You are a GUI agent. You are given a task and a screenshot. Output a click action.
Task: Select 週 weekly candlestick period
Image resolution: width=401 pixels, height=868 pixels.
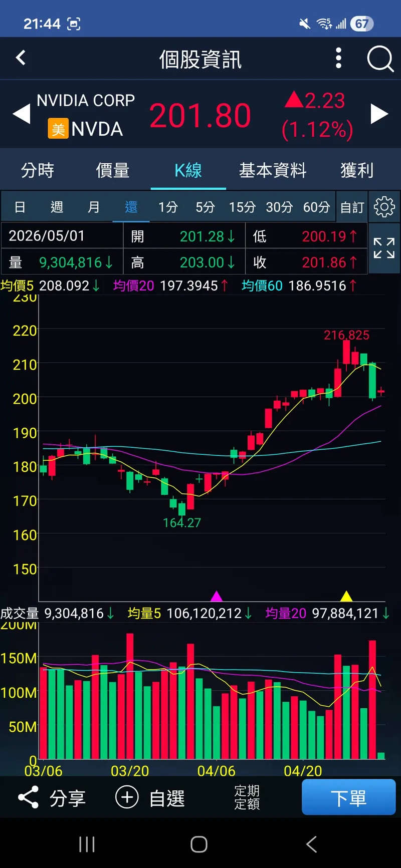coord(57,207)
